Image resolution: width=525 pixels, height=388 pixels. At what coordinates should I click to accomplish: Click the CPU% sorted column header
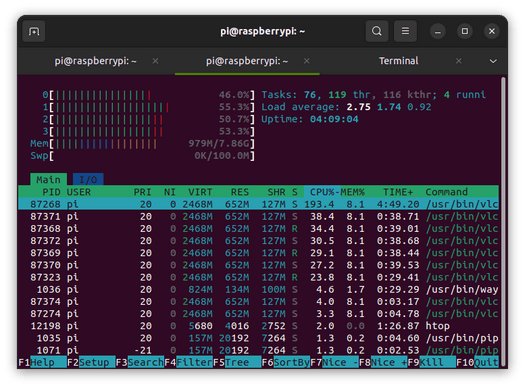tap(322, 192)
